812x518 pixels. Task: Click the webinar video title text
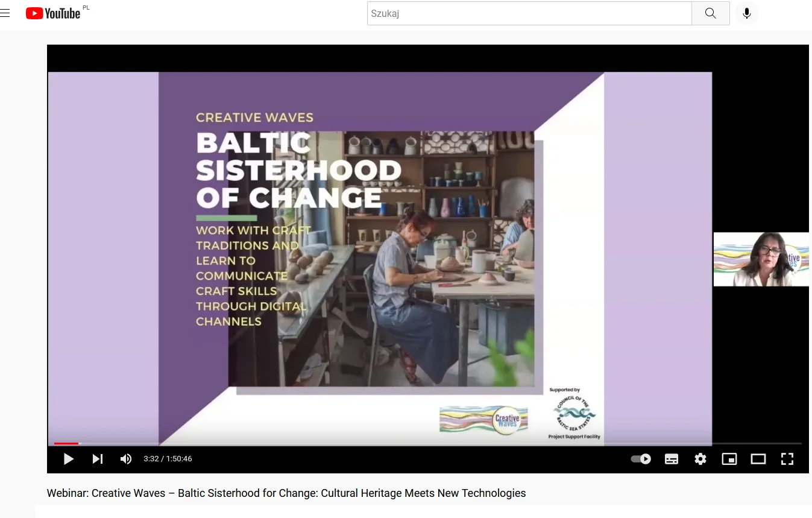[286, 493]
